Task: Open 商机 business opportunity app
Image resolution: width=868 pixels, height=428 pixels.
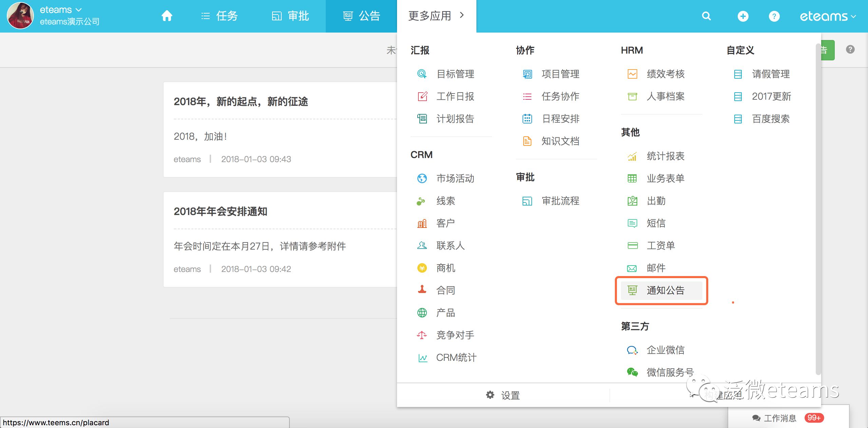Action: pyautogui.click(x=445, y=268)
